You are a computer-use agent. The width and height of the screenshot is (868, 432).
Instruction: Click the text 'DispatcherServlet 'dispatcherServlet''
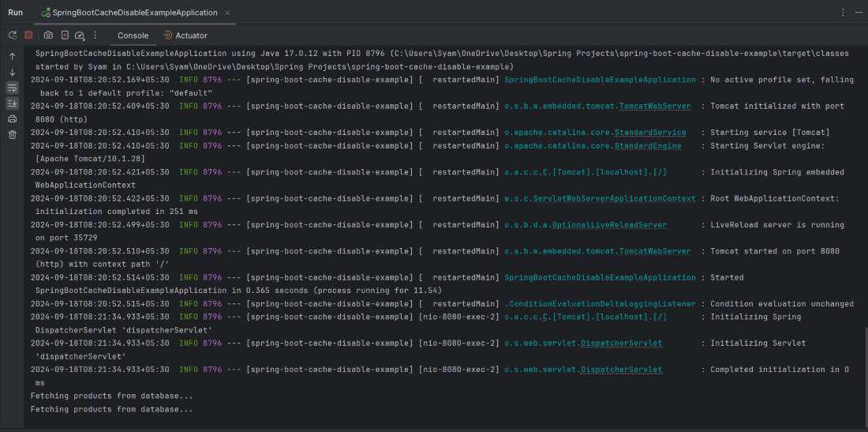pyautogui.click(x=124, y=330)
